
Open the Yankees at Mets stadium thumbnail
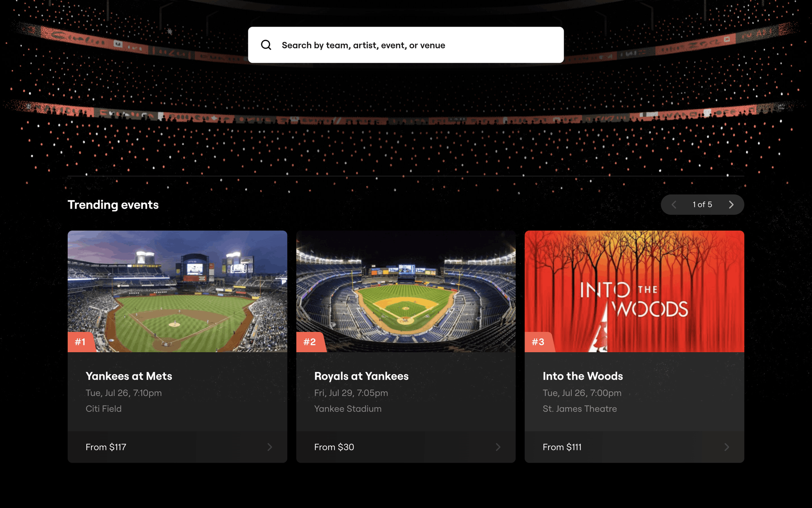[177, 291]
